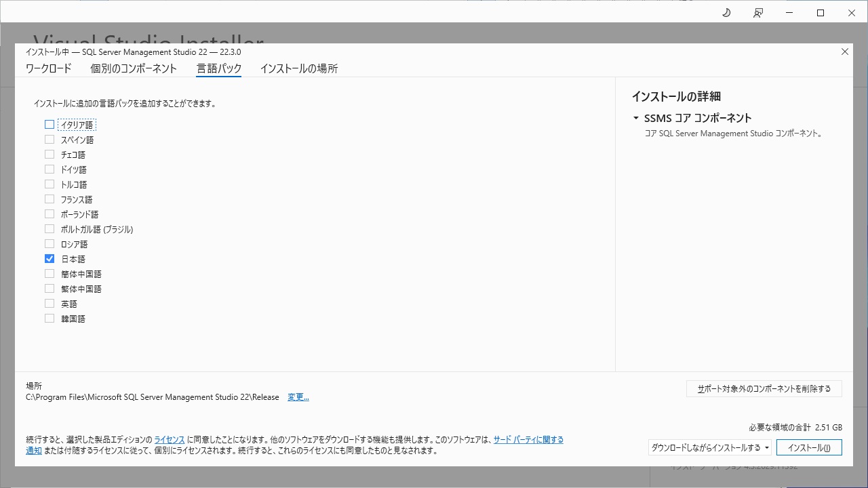The height and width of the screenshot is (488, 868).
Task: Switch to the ワークロード tab
Action: click(x=47, y=68)
